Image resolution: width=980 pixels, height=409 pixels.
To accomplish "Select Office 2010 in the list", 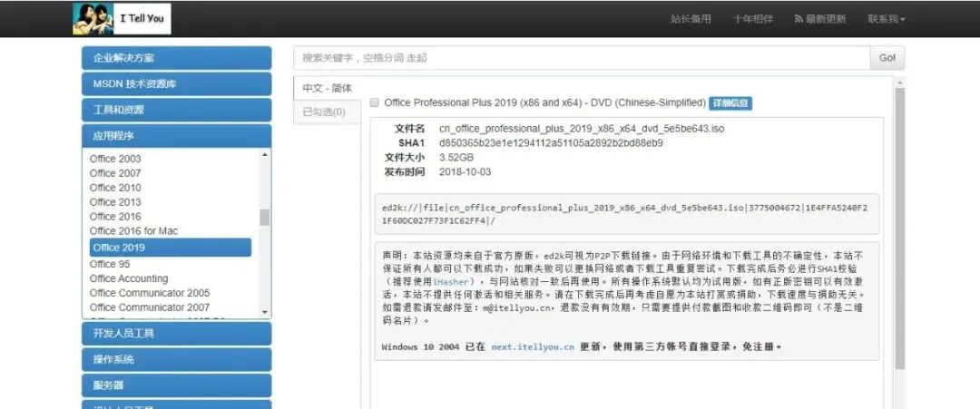I will [115, 188].
